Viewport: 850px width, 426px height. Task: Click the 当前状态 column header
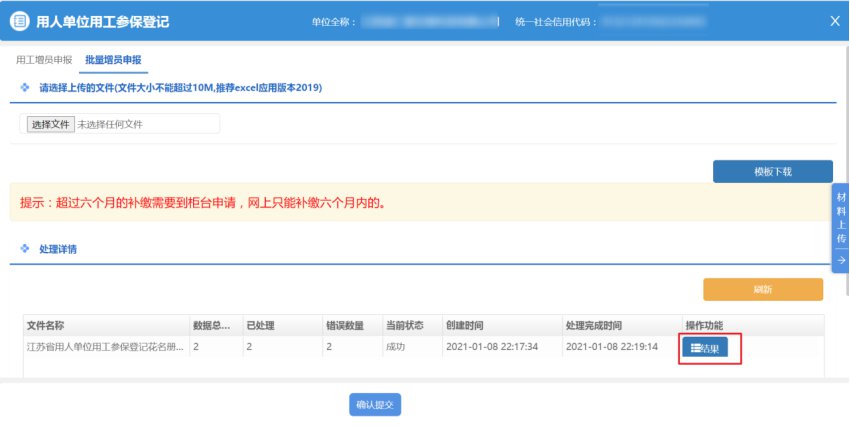[405, 326]
